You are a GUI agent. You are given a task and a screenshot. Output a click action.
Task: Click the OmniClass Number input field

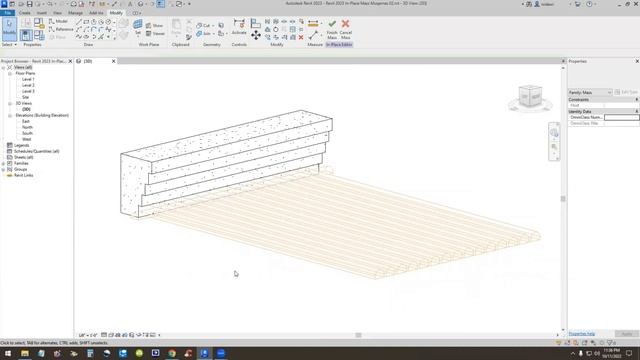(x=621, y=118)
